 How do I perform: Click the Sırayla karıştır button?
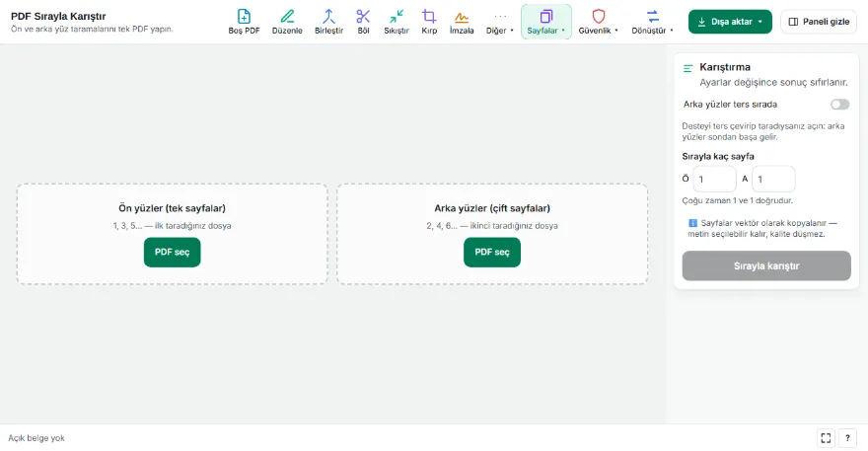coord(766,265)
